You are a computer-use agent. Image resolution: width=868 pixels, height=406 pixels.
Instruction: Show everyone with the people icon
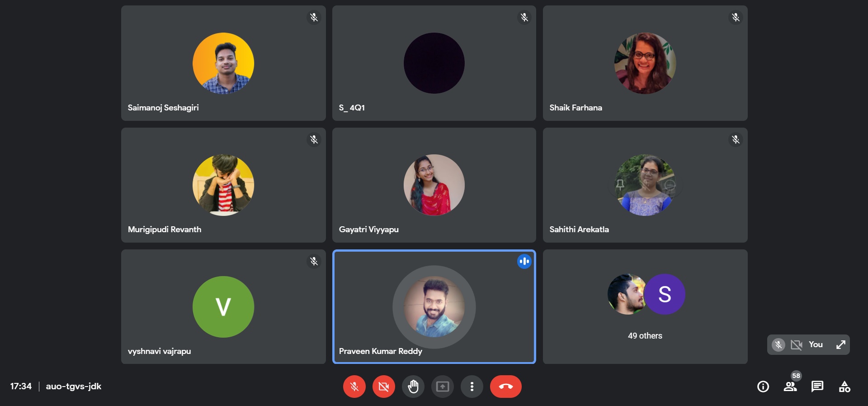(x=790, y=387)
